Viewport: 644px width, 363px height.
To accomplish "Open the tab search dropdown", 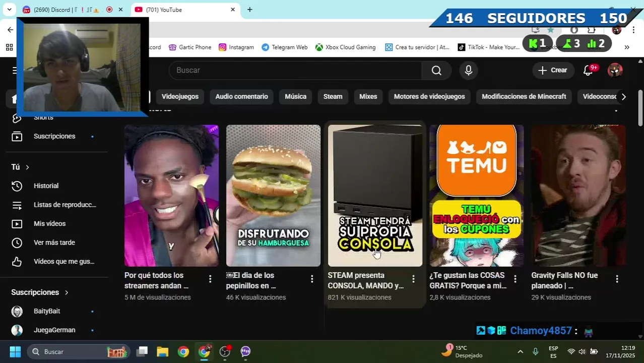I will [9, 10].
